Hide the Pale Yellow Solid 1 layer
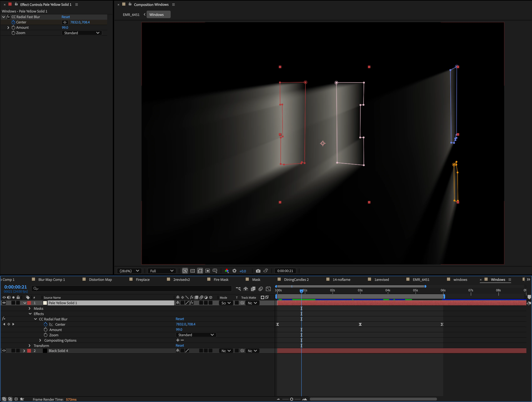This screenshot has width=532, height=402. click(x=4, y=303)
